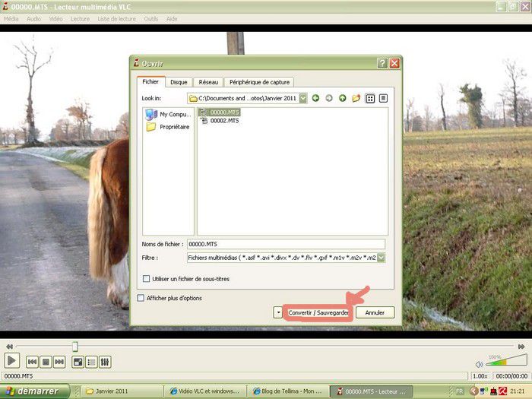Enable 'Utiliser un fichier de sous-titres'
532x399 pixels.
tap(147, 279)
